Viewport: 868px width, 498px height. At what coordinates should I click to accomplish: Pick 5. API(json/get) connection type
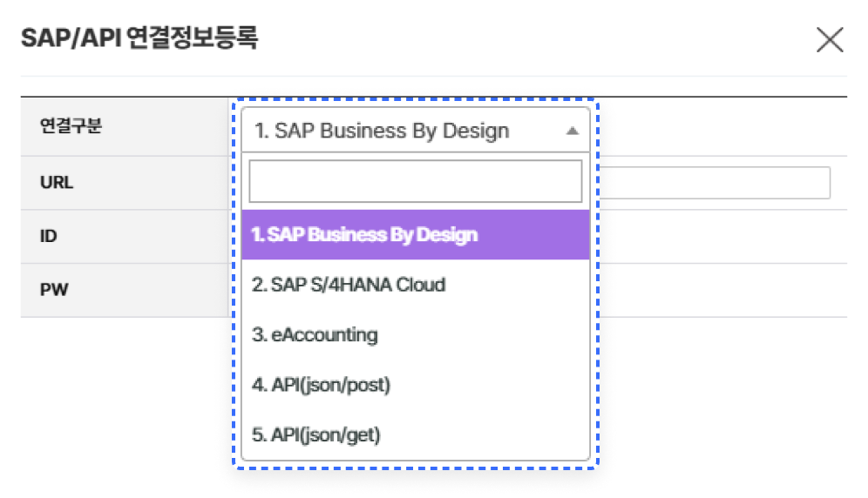[416, 435]
